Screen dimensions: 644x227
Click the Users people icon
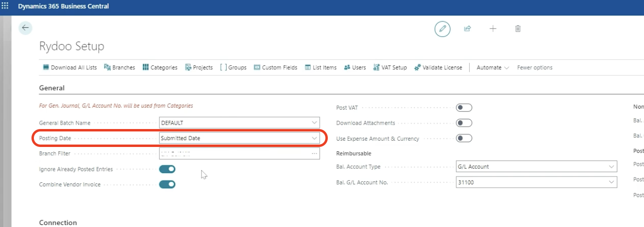(347, 67)
